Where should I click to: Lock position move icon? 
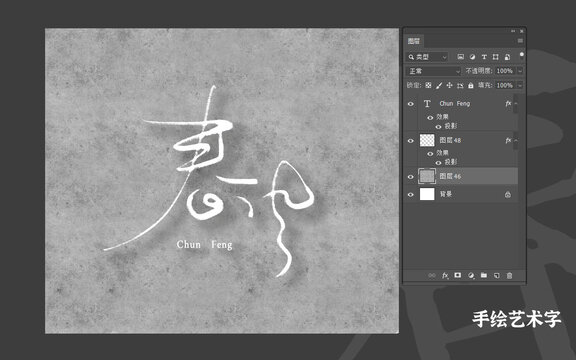point(449,85)
